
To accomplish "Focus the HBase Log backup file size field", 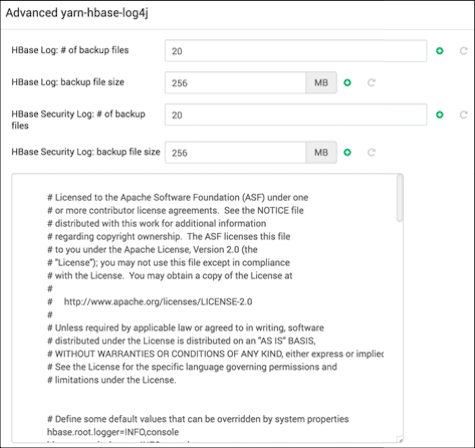I will pos(235,83).
